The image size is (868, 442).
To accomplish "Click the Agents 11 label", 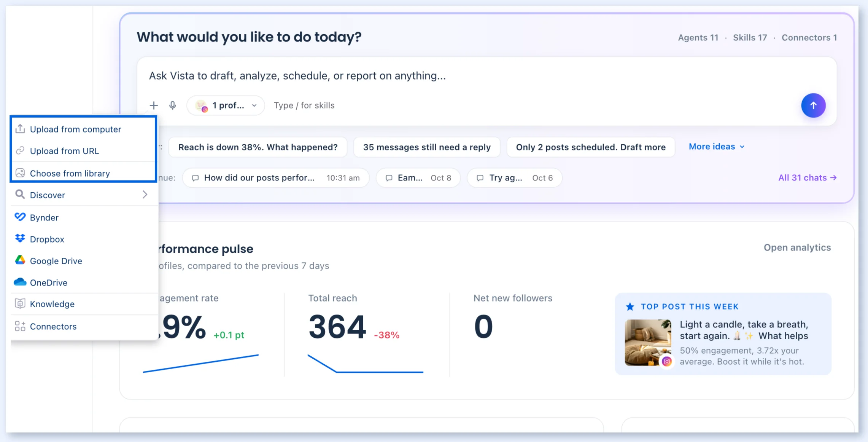I will click(698, 37).
